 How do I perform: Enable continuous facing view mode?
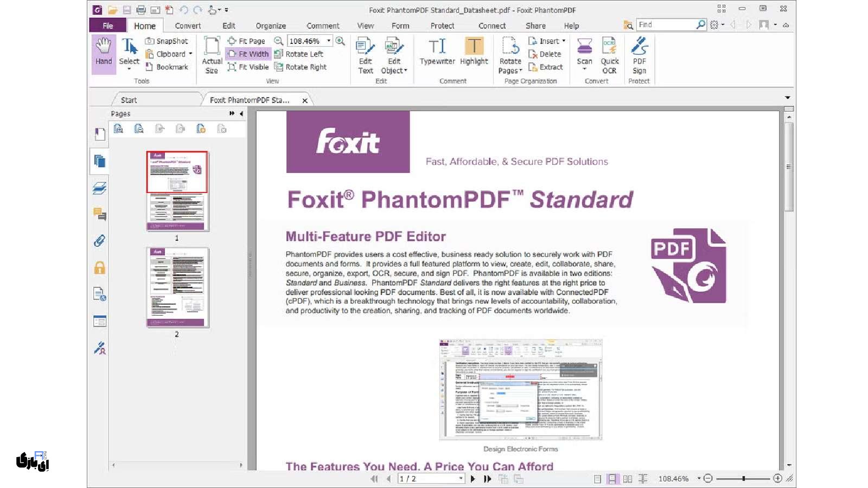[643, 479]
